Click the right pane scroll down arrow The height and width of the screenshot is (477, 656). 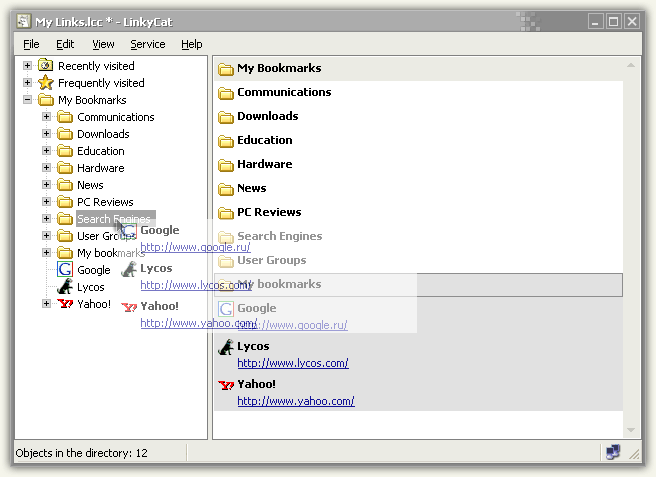click(x=631, y=430)
